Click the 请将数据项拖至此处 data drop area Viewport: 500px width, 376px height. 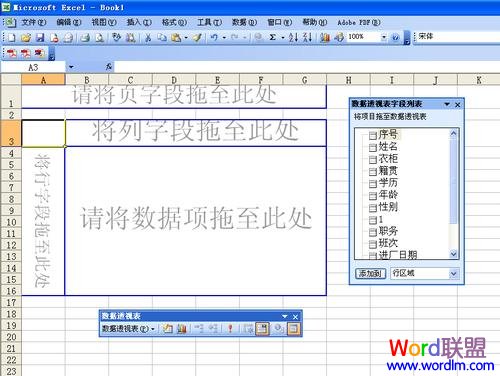(x=196, y=221)
